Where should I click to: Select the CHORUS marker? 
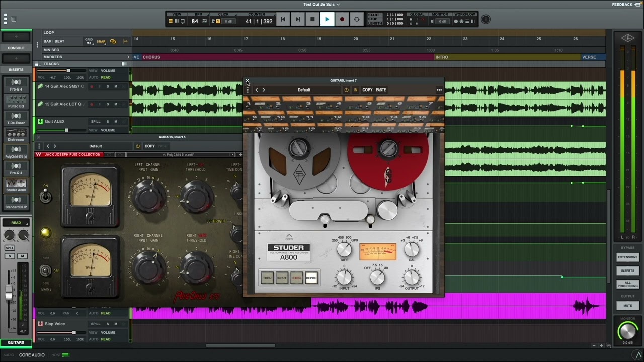click(x=151, y=57)
